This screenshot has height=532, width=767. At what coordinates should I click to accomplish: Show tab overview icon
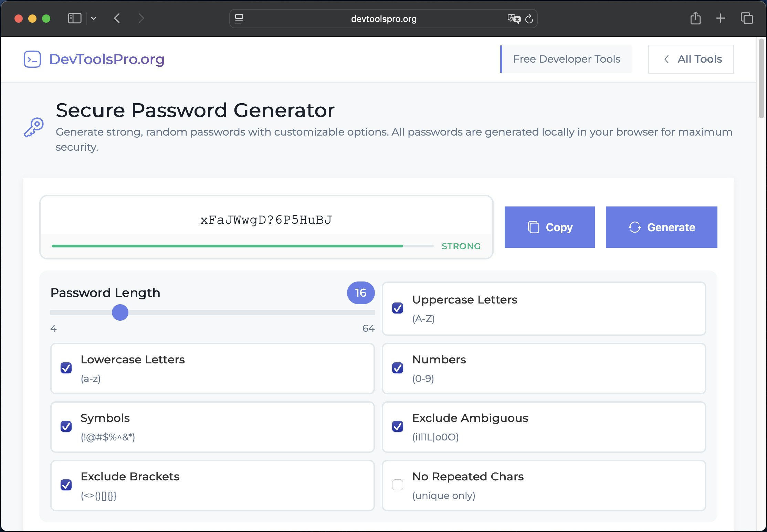pos(747,18)
